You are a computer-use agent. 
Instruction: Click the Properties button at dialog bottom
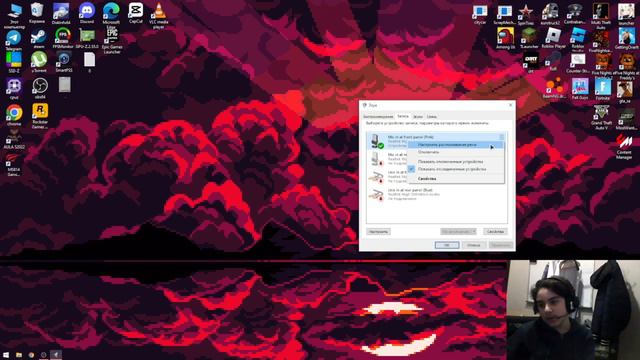point(496,231)
